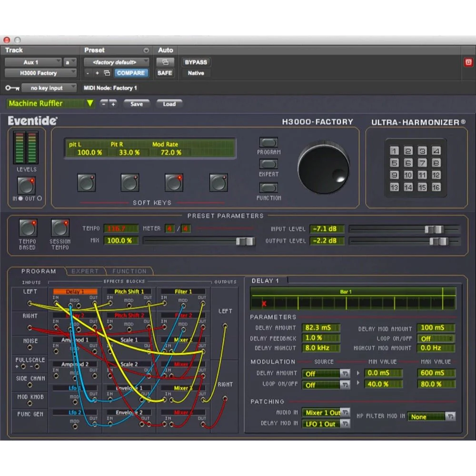
Task: Switch to the Expert tab
Action: 85,271
